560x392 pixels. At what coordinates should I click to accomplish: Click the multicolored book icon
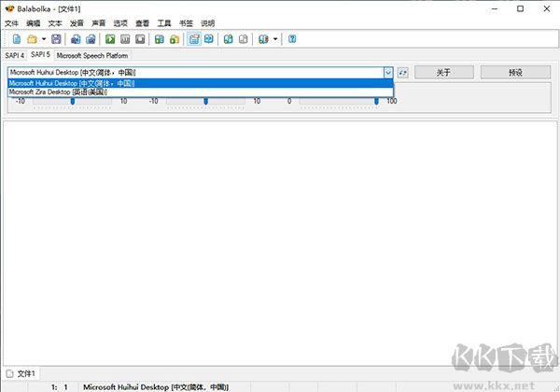tap(263, 39)
